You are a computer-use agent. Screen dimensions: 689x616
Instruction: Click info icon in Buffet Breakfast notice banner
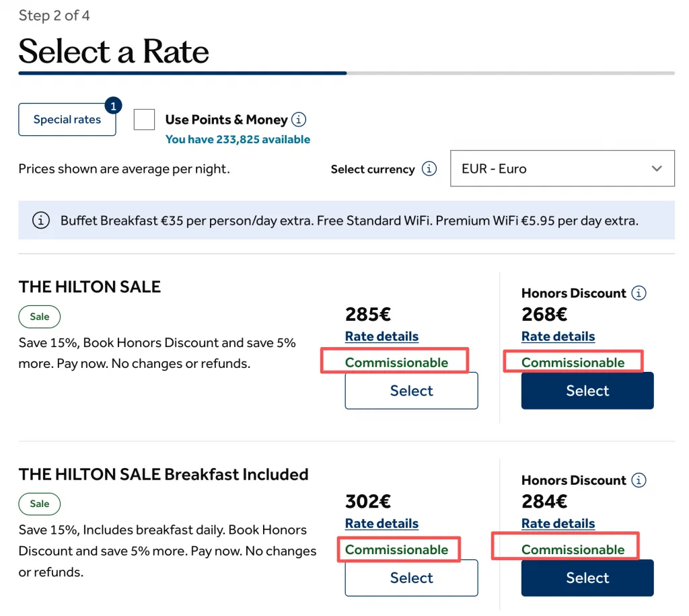pos(41,220)
